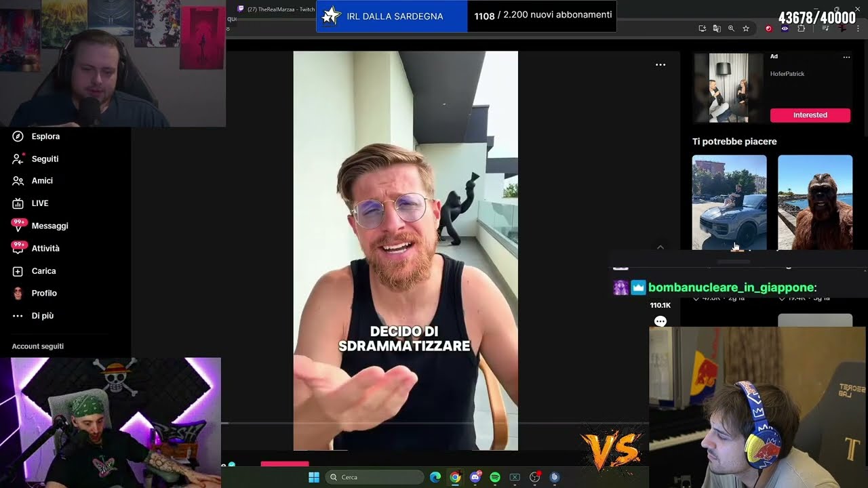Open Chrome three-dot menu
Viewport: 868px width, 488px height.
(x=859, y=28)
